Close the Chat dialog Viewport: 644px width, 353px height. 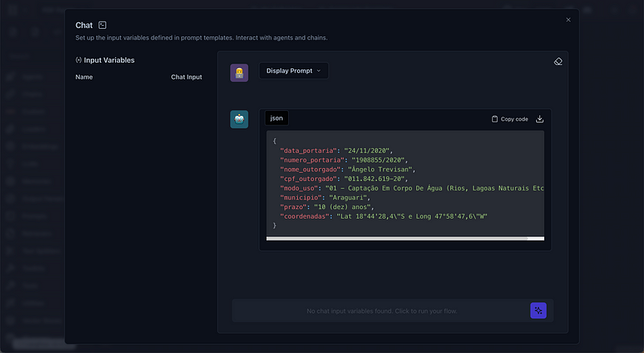(568, 19)
